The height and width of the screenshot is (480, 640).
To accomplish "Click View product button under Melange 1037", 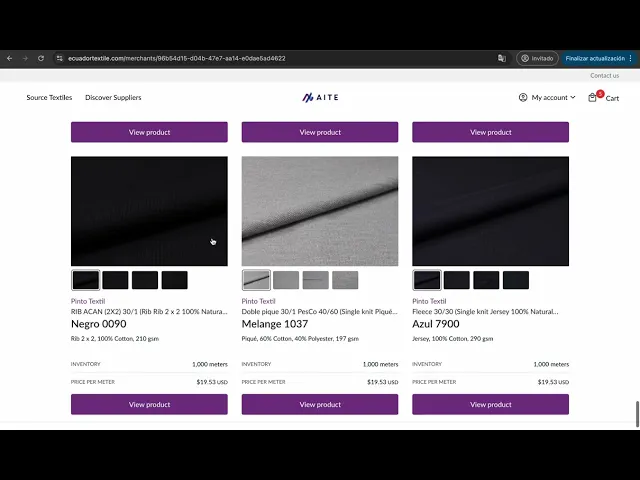I will [320, 404].
